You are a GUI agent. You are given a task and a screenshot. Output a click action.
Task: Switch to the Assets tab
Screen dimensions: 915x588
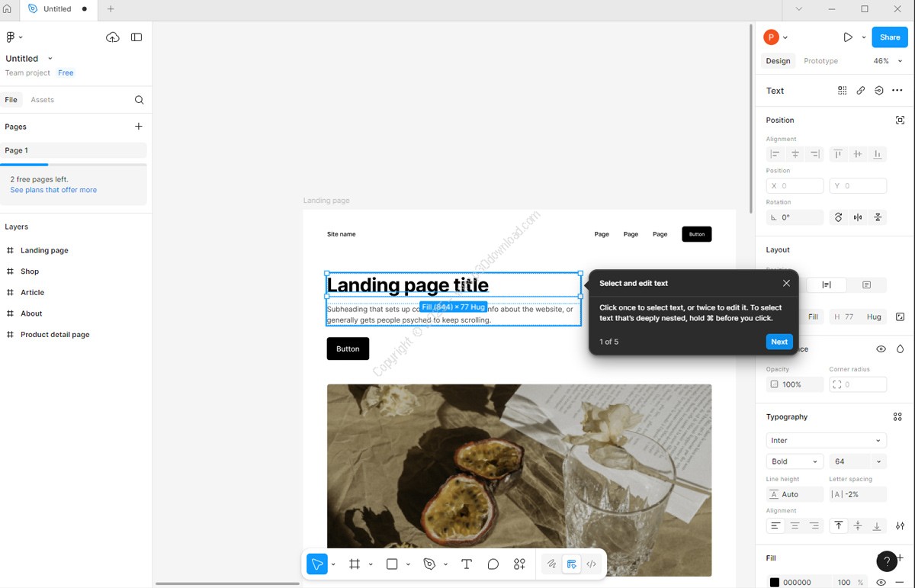point(42,100)
